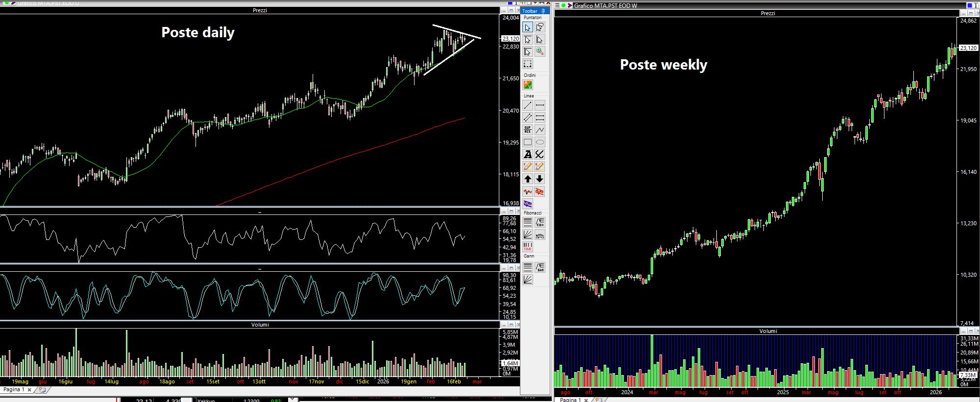Click the 24,862 price axis label
This screenshot has height=402, width=980.
click(968, 21)
